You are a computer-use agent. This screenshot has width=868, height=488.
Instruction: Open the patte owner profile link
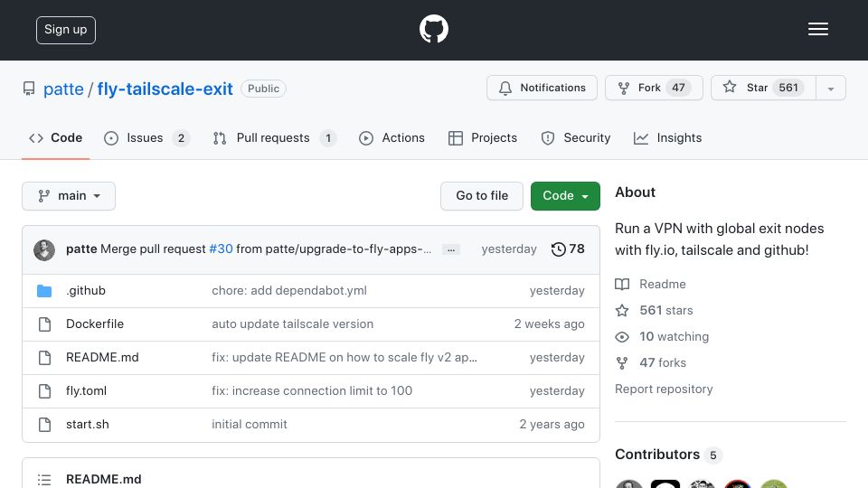tap(63, 89)
